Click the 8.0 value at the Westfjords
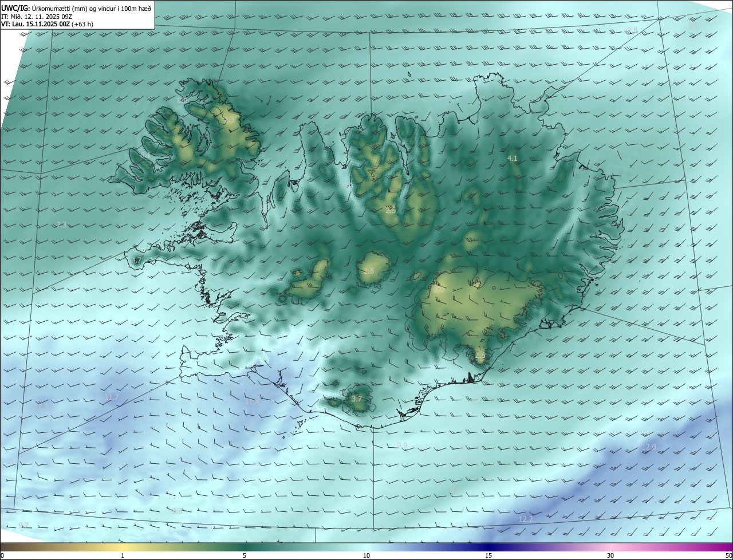The width and height of the screenshot is (733, 560). coord(182,100)
